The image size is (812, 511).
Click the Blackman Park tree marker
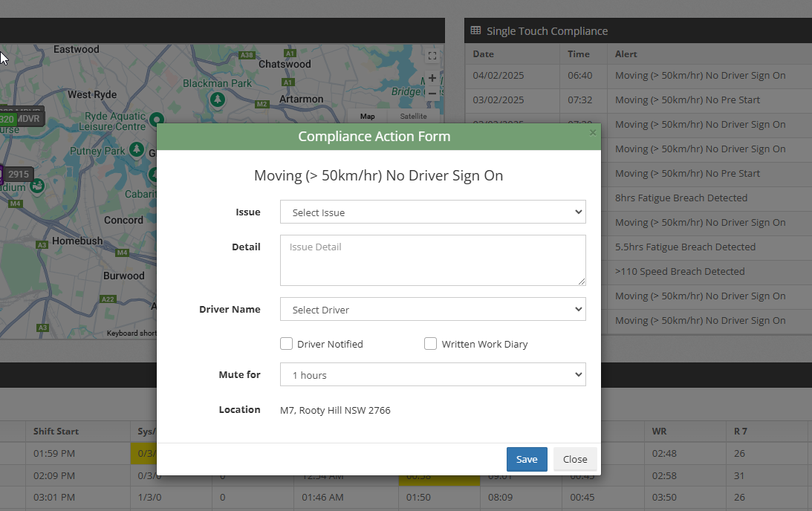218,99
